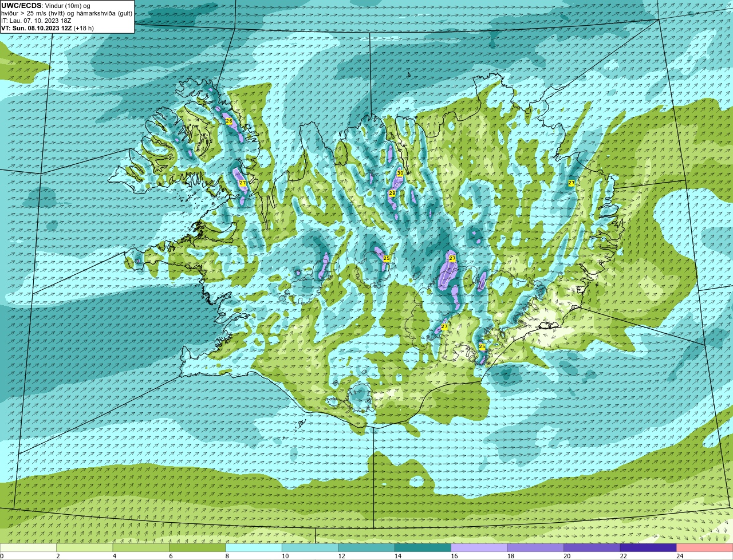
Task: Click the legend scale number "22"
Action: (624, 556)
